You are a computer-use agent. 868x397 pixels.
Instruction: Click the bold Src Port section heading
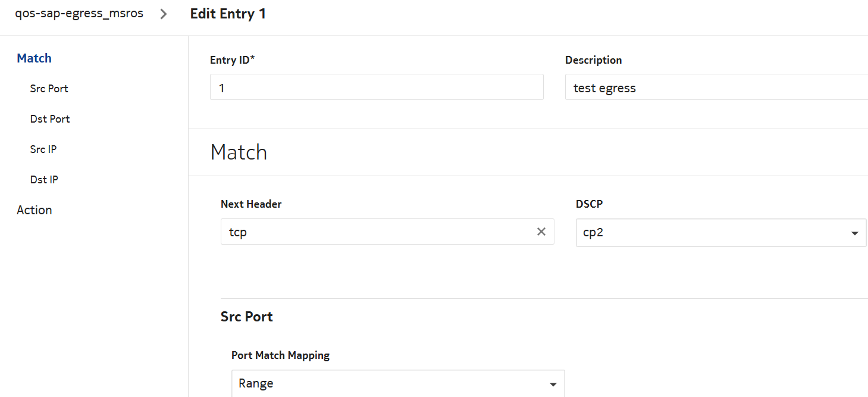tap(247, 317)
